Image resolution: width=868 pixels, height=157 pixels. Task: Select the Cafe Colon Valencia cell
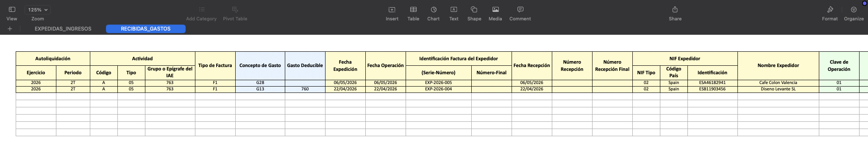point(778,83)
